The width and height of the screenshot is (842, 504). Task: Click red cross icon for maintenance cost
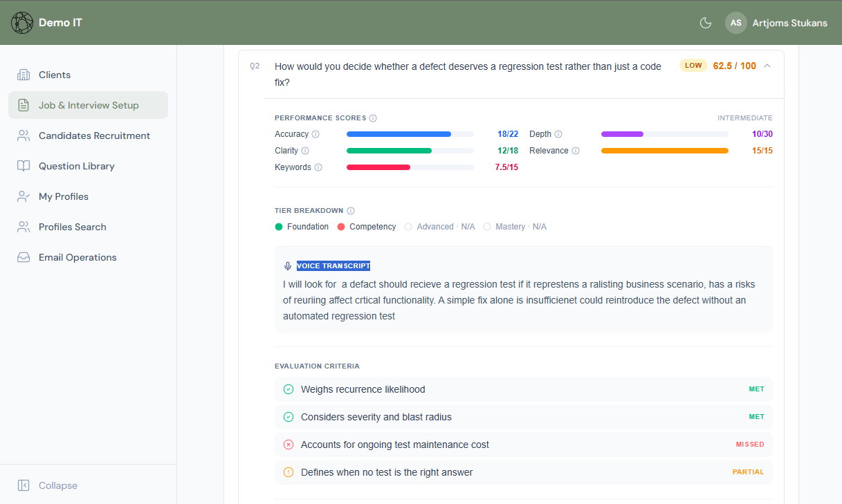pos(289,445)
